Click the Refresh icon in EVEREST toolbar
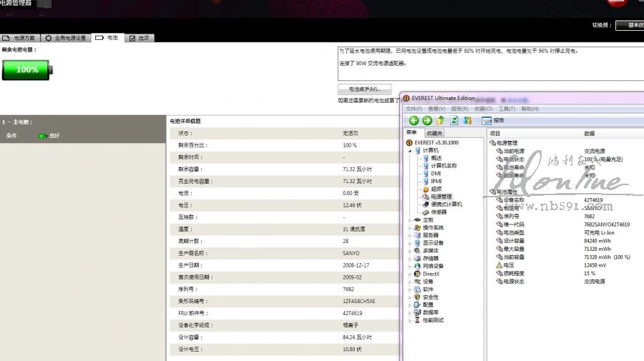Screen dimensions: 644x361 (x=454, y=121)
